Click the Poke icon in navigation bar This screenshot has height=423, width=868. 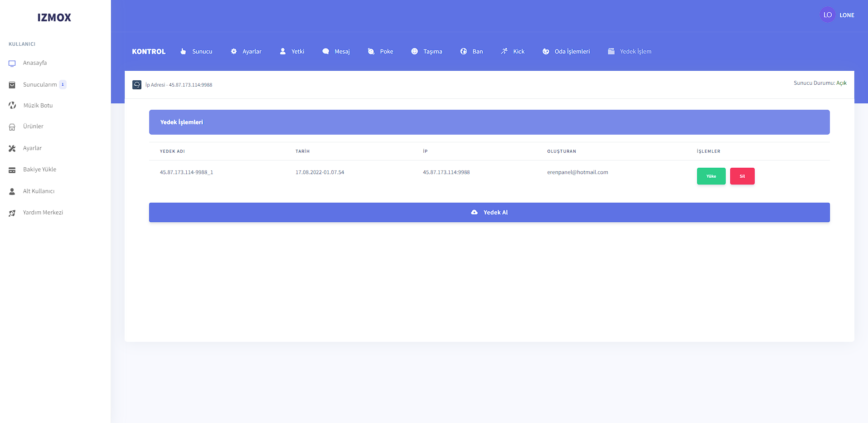coord(371,52)
